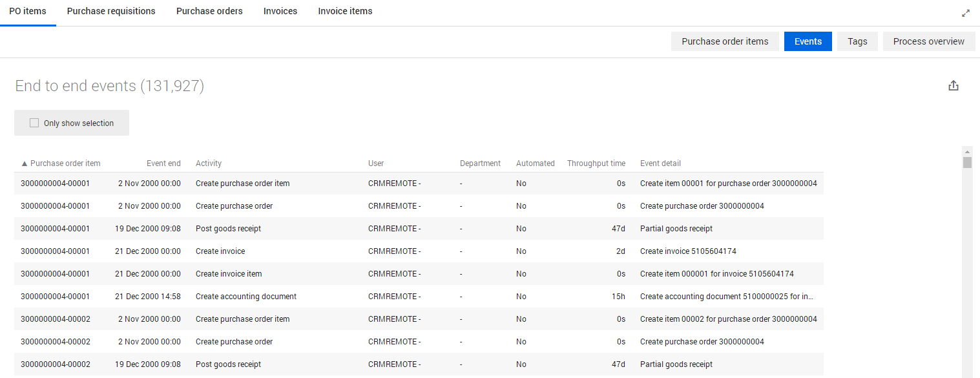The height and width of the screenshot is (378, 980).
Task: Open the Invoices tab
Action: 280,11
